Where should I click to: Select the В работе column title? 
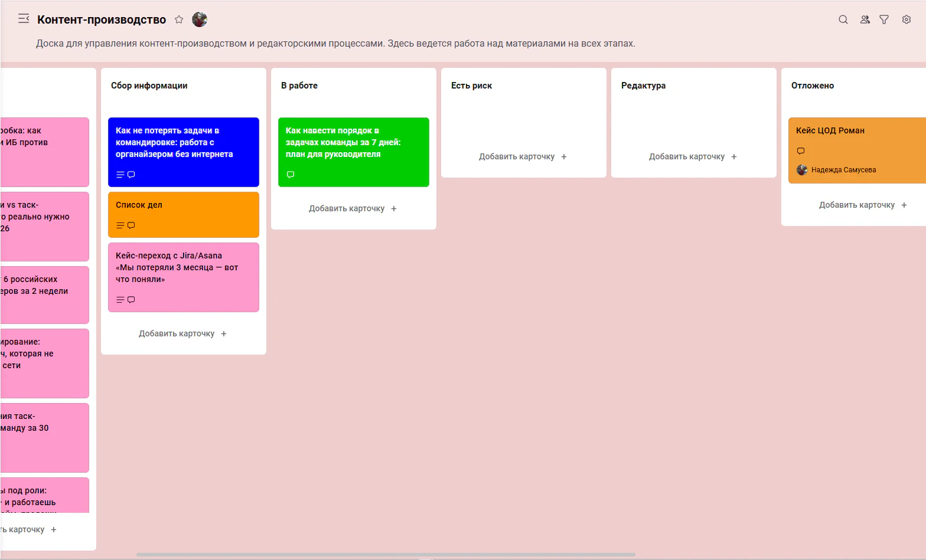pos(299,86)
